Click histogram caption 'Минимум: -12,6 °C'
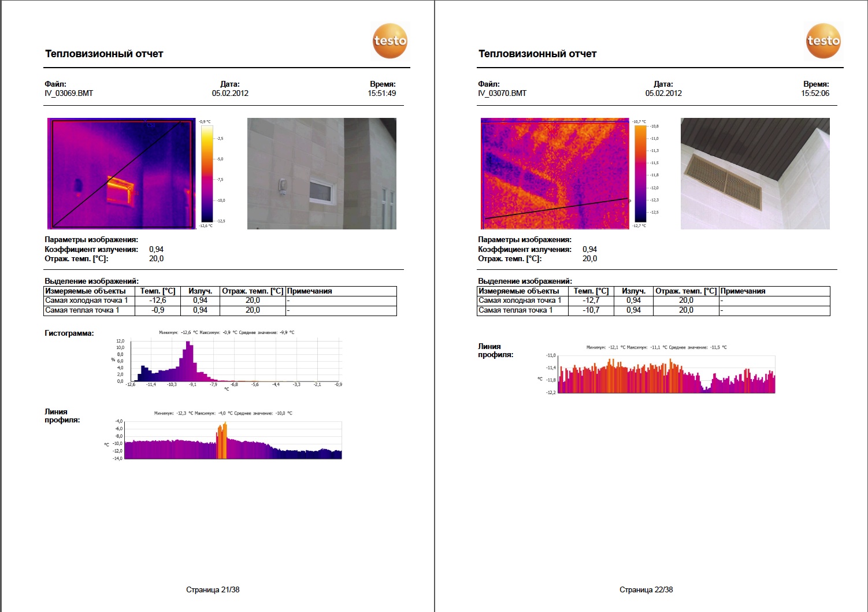Screen dimensions: 868x612 179,333
